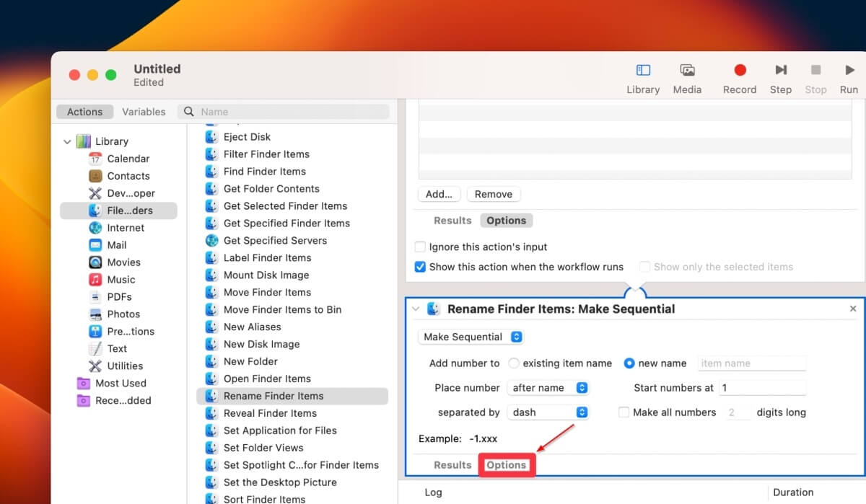Viewport: 866px width, 504px height.
Task: Change the dash separator dropdown
Action: pos(548,412)
